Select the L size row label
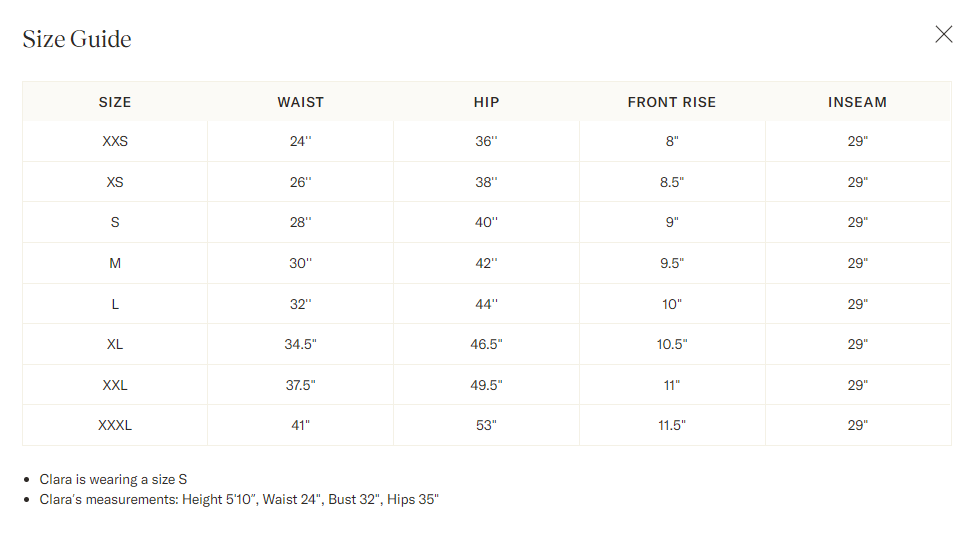966x550 pixels. pyautogui.click(x=115, y=304)
